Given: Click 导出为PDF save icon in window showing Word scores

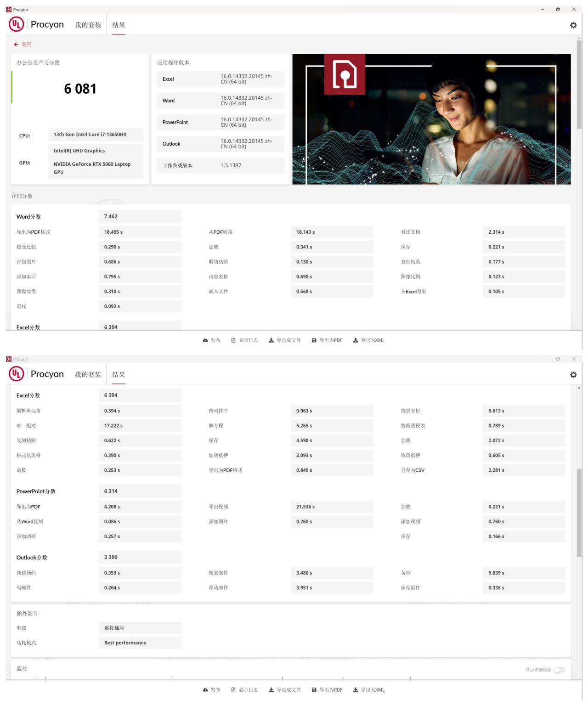Looking at the screenshot, I should point(314,340).
